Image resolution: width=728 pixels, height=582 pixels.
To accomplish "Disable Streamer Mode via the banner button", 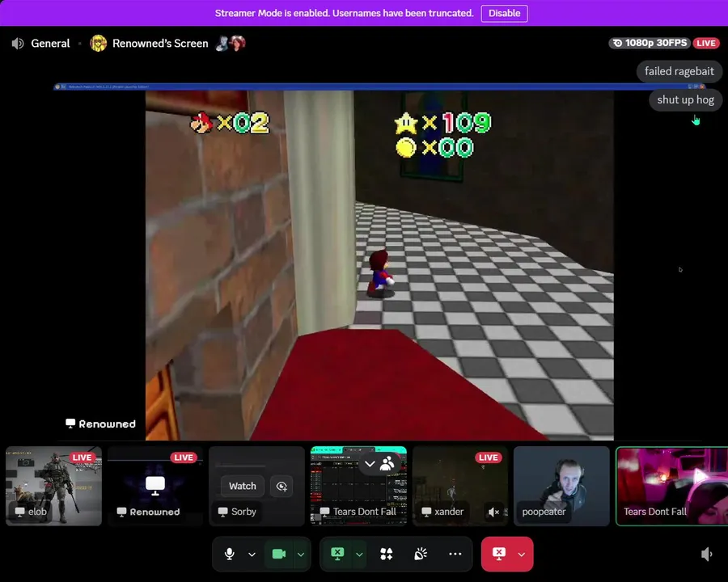I will click(x=504, y=13).
